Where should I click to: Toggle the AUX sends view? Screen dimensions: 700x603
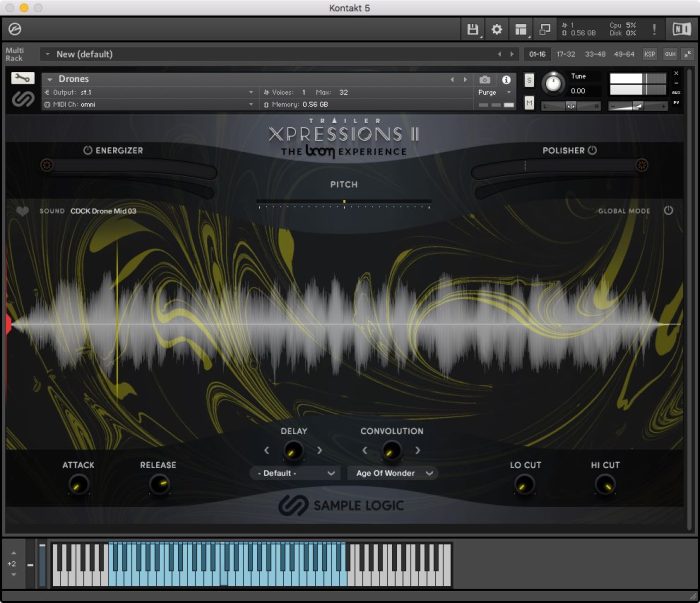tap(676, 93)
